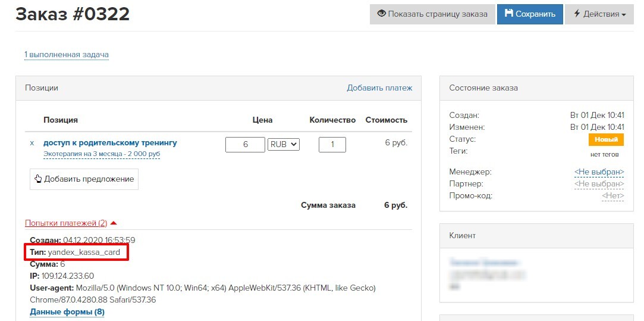Expand "Данные формы (8)" details
This screenshot has height=321, width=644.
[x=67, y=312]
